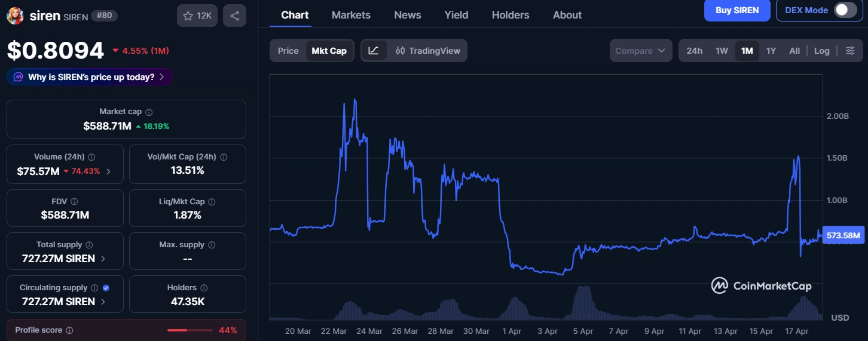The width and height of the screenshot is (868, 341).
Task: Click info icon next to Total supply
Action: click(89, 245)
